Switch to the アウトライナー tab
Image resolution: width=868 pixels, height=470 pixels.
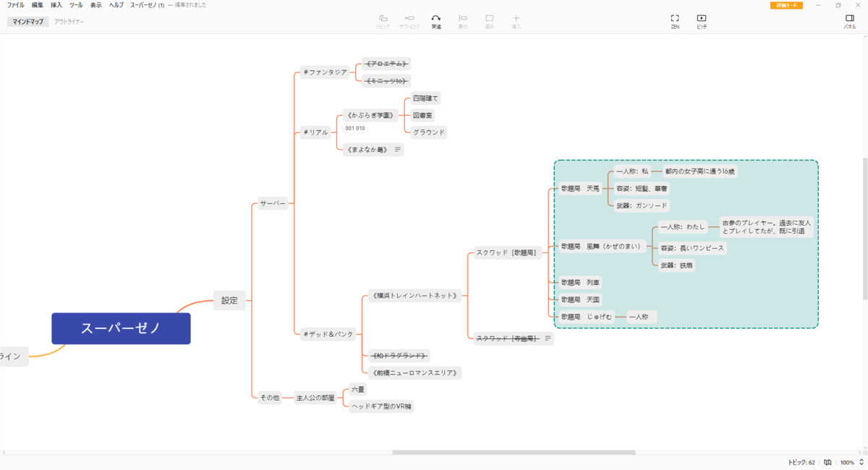click(x=69, y=22)
